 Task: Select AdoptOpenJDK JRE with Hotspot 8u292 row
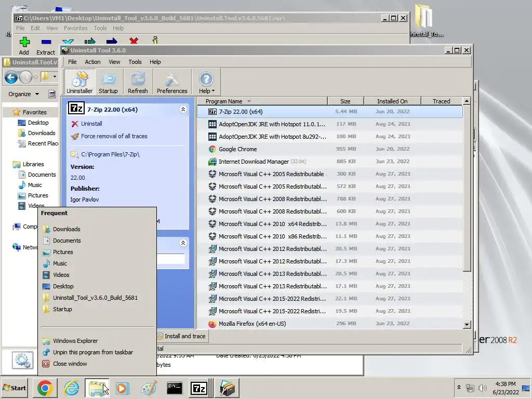329,137
